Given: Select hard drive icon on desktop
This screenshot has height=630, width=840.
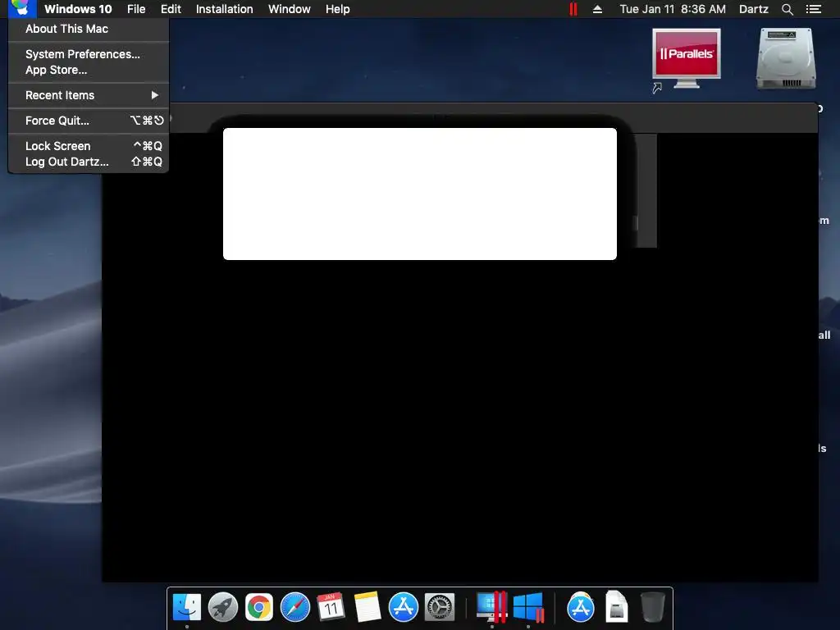Looking at the screenshot, I should click(786, 58).
